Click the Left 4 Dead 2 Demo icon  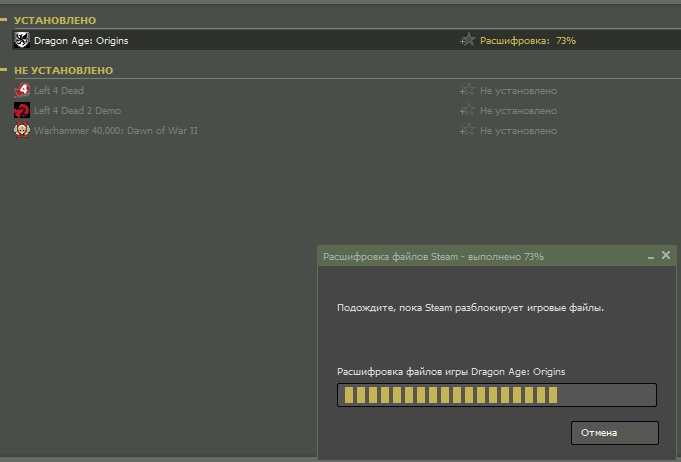point(22,110)
